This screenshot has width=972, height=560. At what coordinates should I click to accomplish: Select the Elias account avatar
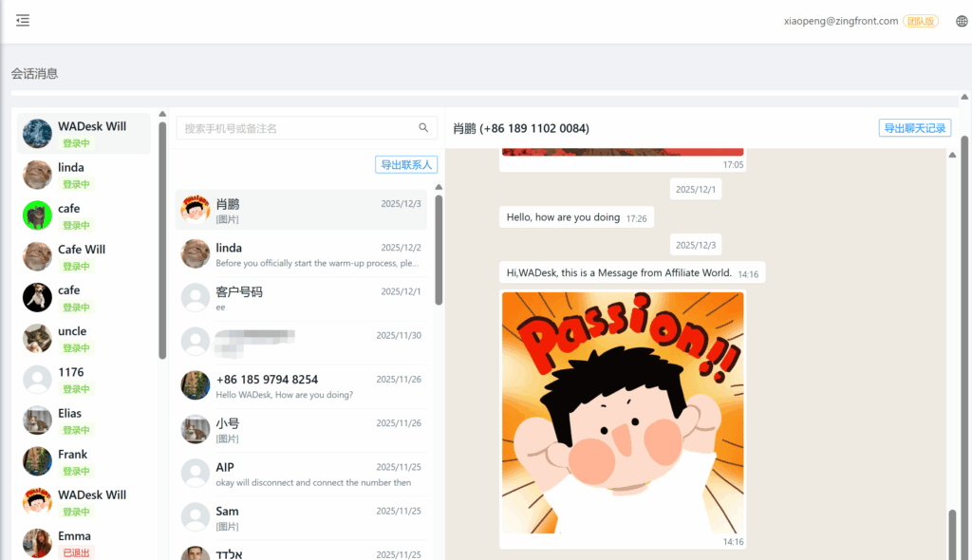[37, 420]
